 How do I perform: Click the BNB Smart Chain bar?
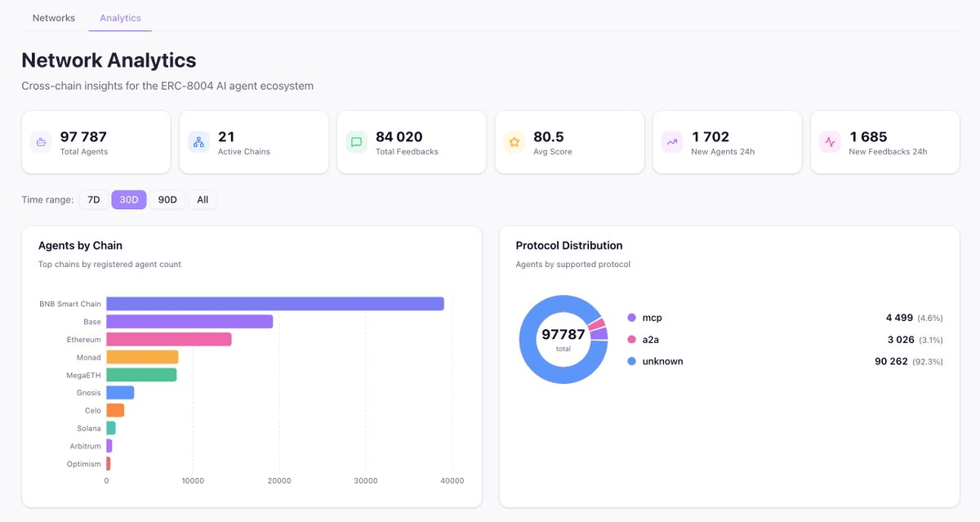(274, 304)
